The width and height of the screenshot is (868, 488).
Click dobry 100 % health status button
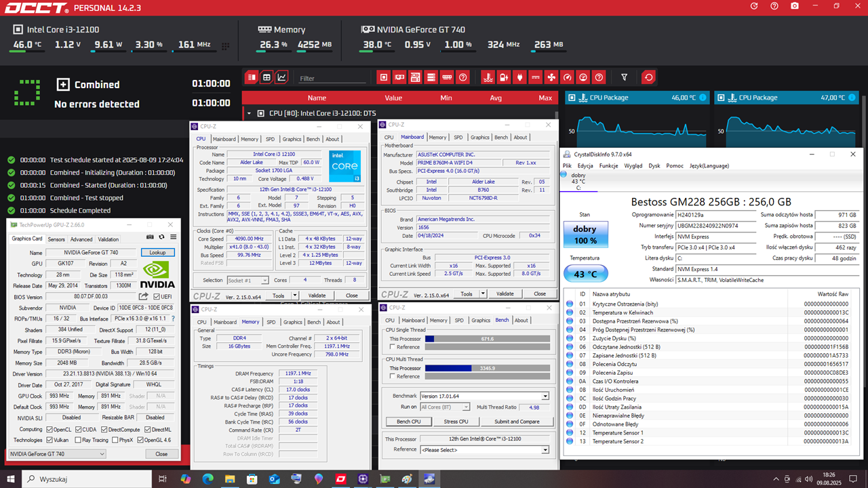click(x=585, y=235)
